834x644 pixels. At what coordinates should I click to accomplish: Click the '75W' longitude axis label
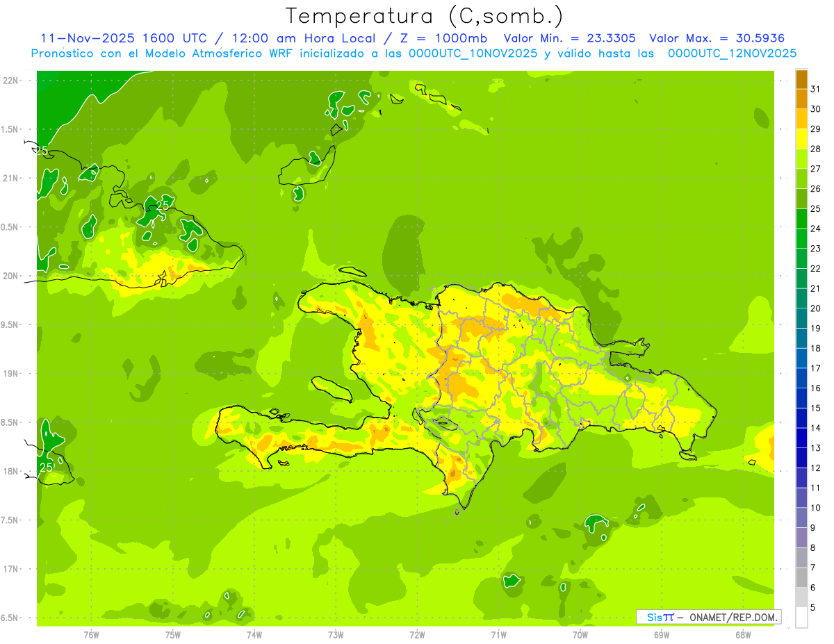[x=173, y=634]
